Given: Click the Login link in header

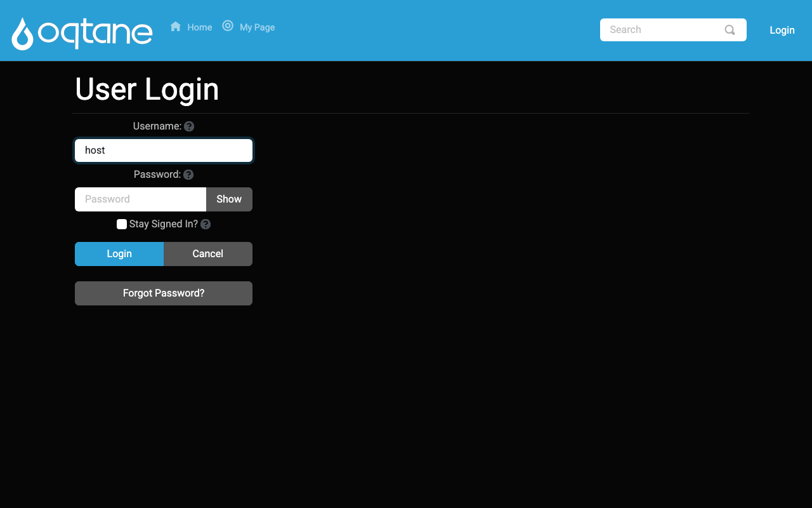Looking at the screenshot, I should (x=782, y=30).
